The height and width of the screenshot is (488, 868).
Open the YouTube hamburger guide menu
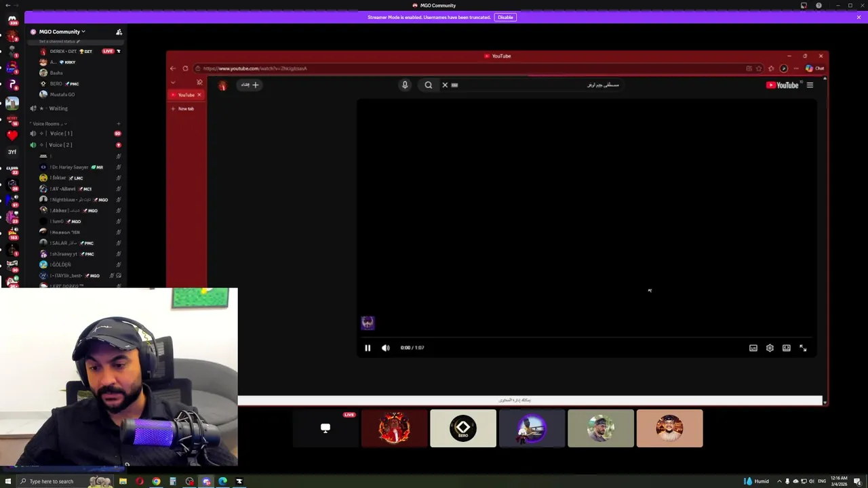point(810,85)
